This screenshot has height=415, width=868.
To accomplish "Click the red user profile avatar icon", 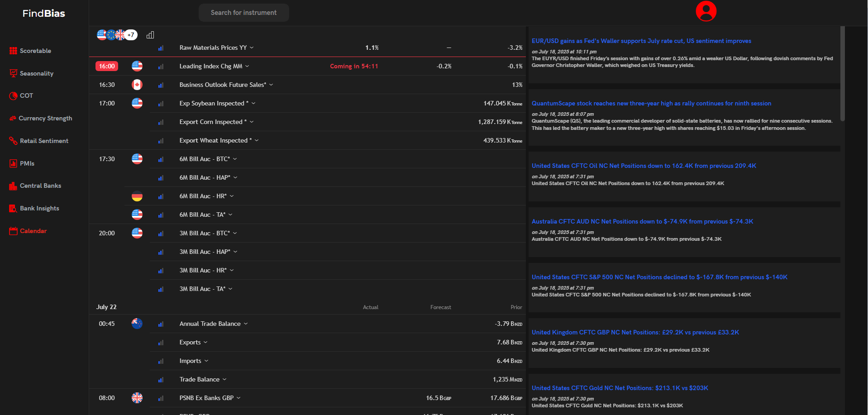I will (x=706, y=11).
